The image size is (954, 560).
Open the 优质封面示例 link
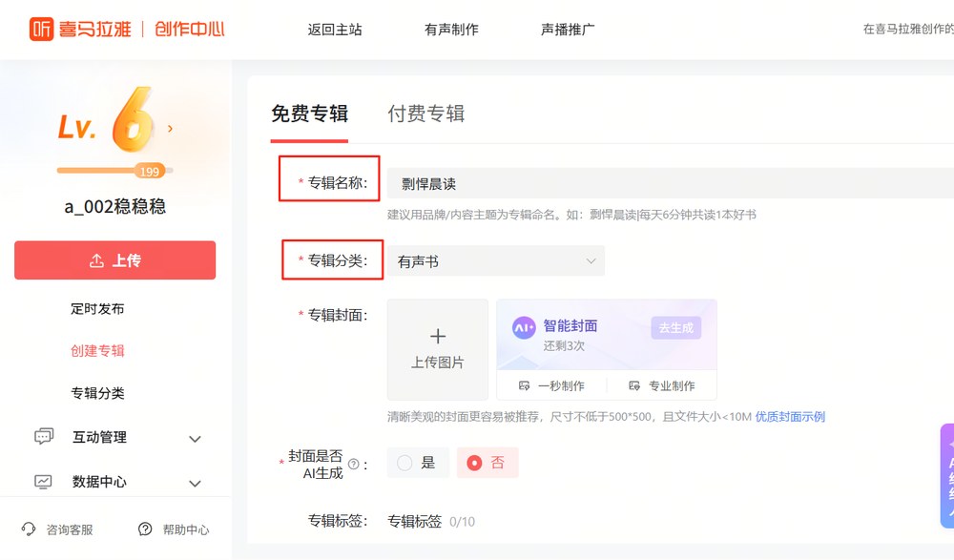[x=790, y=416]
